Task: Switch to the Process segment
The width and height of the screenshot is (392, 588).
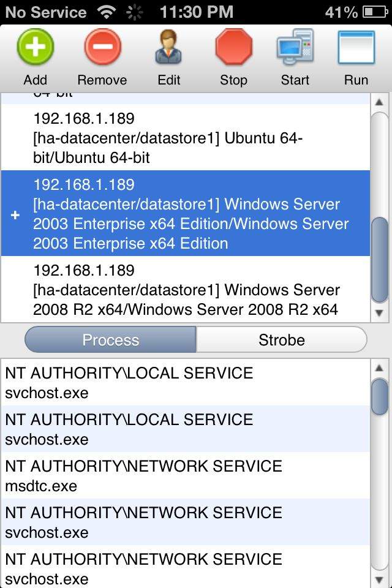Action: [111, 340]
